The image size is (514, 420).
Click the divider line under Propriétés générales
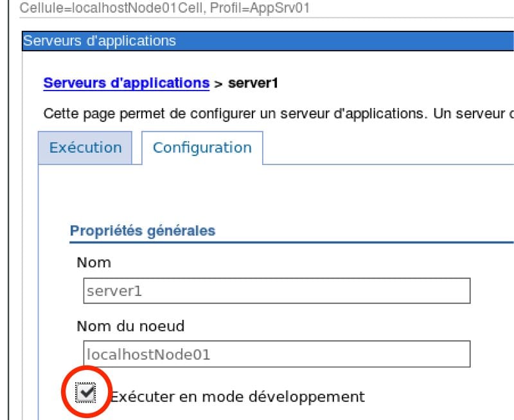(x=289, y=243)
